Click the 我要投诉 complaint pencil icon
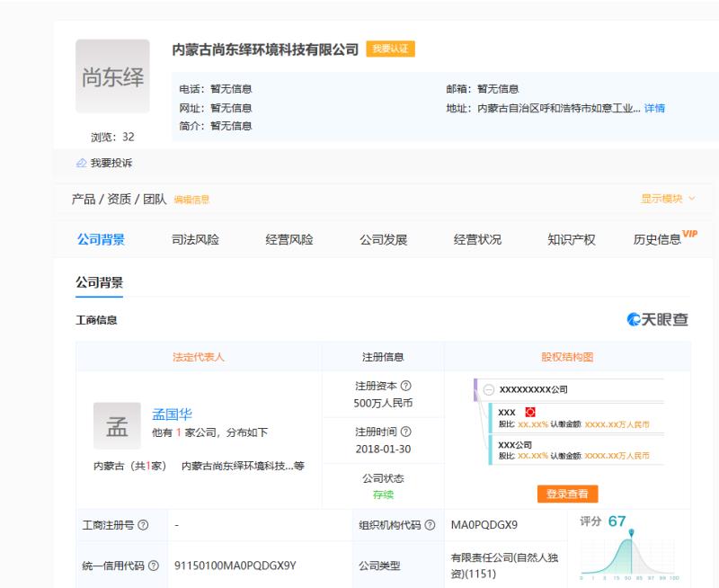This screenshot has height=588, width=719. 81,163
